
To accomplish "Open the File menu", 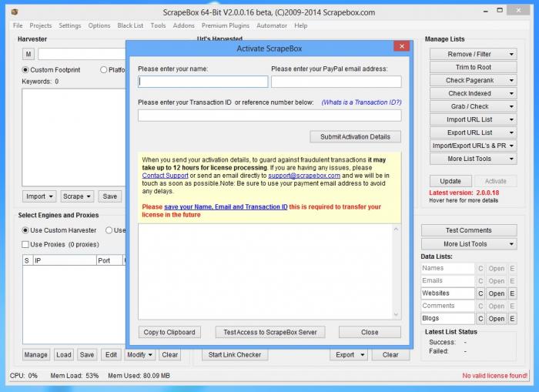I will pyautogui.click(x=18, y=25).
